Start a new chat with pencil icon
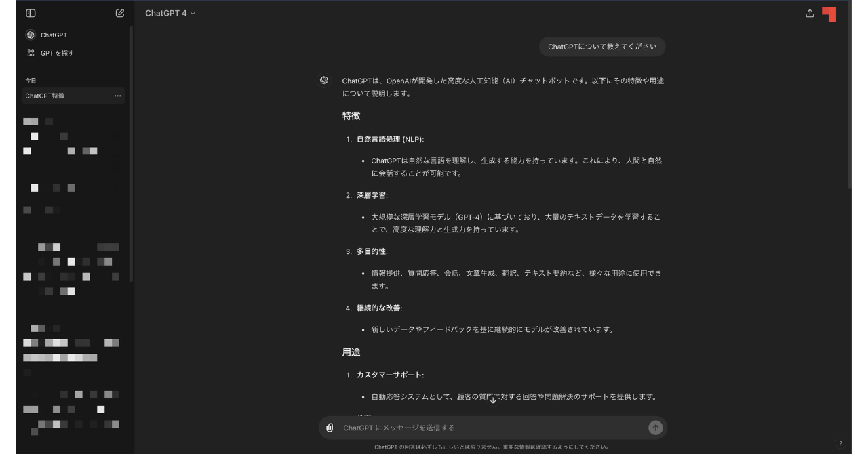The image size is (868, 454). [120, 13]
